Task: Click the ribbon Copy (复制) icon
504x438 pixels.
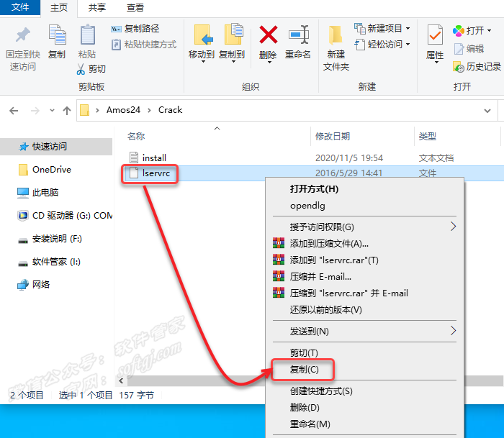Action: click(x=57, y=35)
